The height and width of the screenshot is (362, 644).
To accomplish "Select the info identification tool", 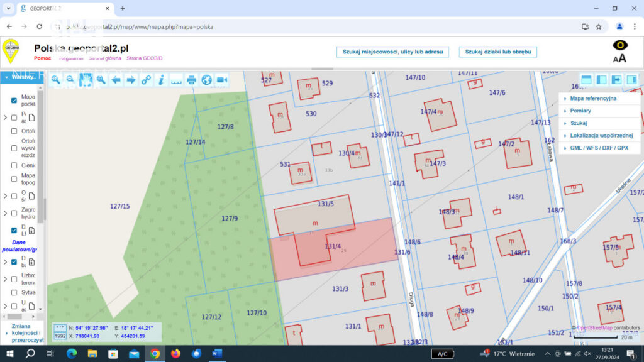I will [161, 80].
